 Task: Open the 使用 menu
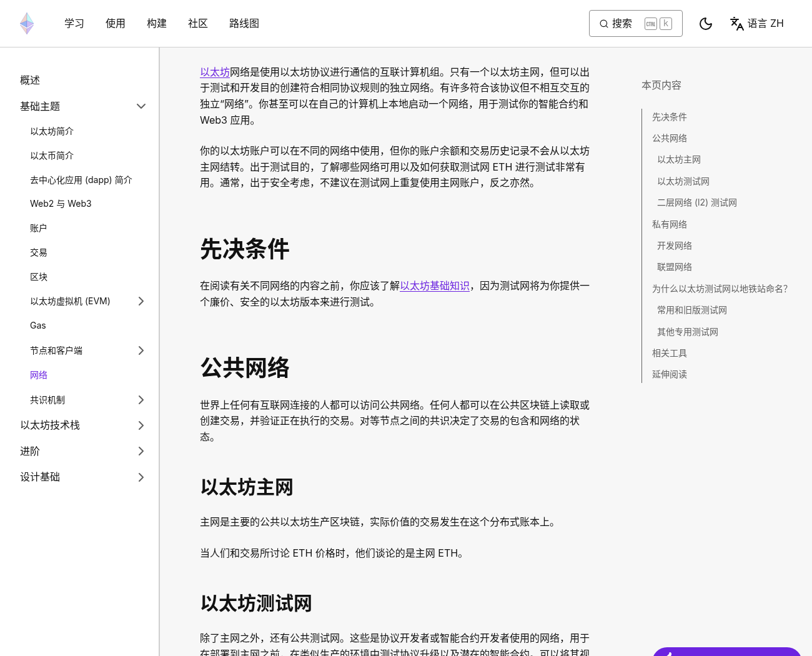pos(116,24)
